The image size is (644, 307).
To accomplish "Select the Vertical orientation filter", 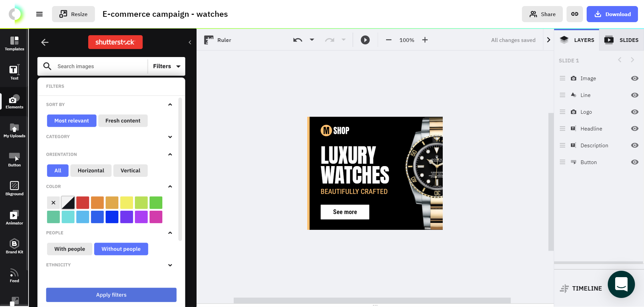I will (130, 170).
